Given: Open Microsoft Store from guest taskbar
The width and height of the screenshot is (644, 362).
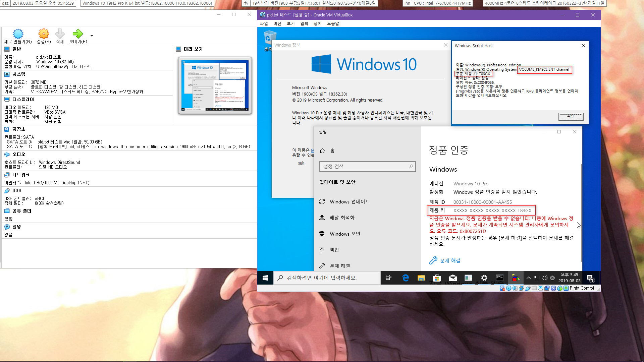Looking at the screenshot, I should pos(437,278).
